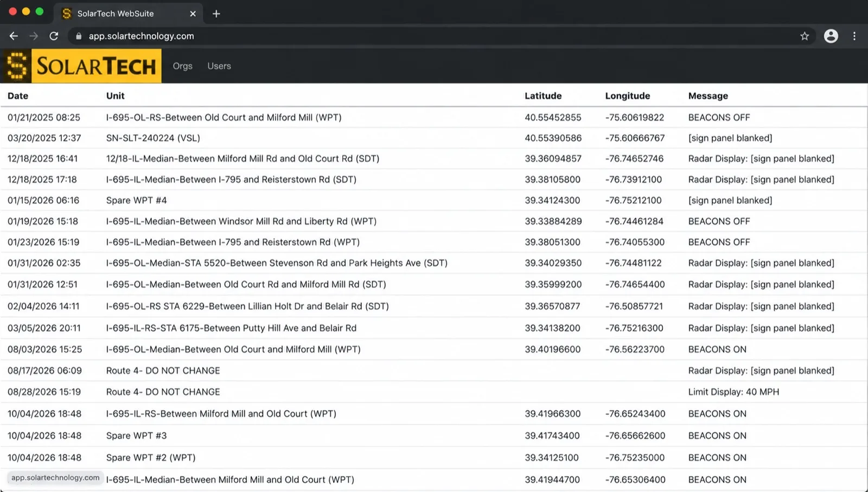Click the padlock site info icon
Image resolution: width=868 pixels, height=492 pixels.
79,36
